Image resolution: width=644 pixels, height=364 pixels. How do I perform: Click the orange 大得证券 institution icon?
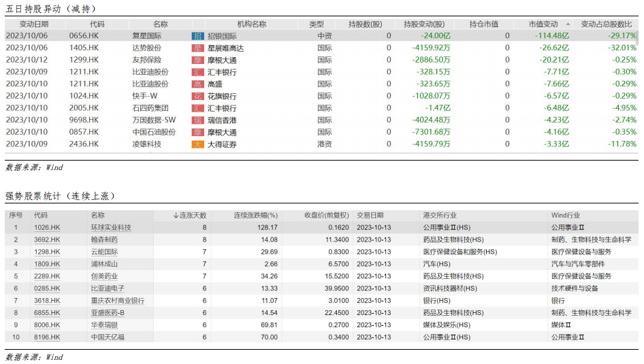pos(198,144)
